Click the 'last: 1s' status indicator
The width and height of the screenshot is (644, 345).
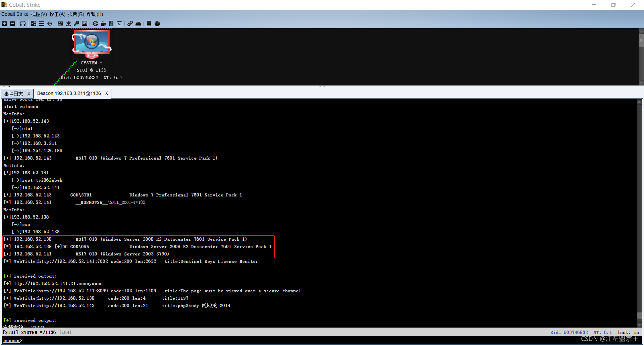(628, 332)
